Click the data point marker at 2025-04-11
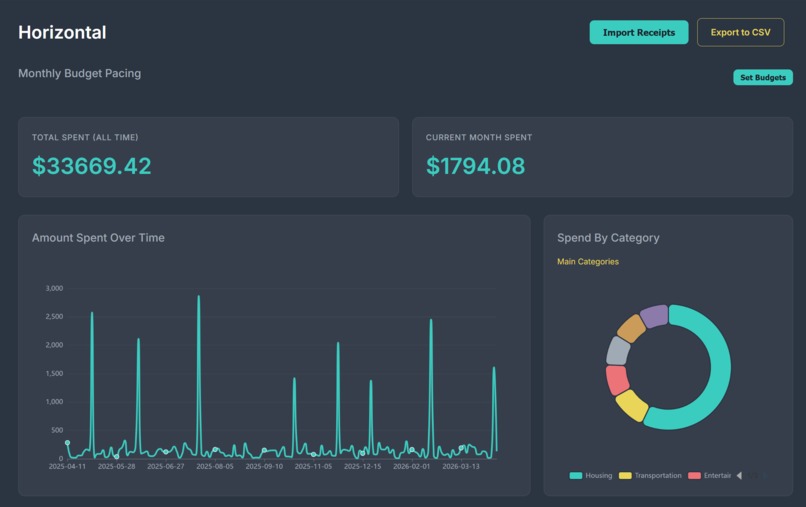The width and height of the screenshot is (806, 507). click(x=67, y=443)
